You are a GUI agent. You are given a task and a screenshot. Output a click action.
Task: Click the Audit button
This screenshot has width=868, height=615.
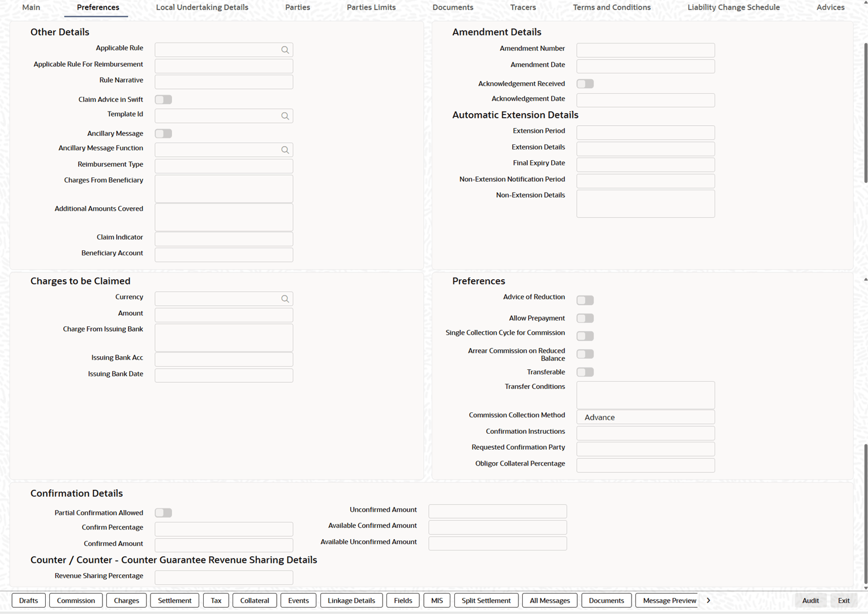coord(810,600)
